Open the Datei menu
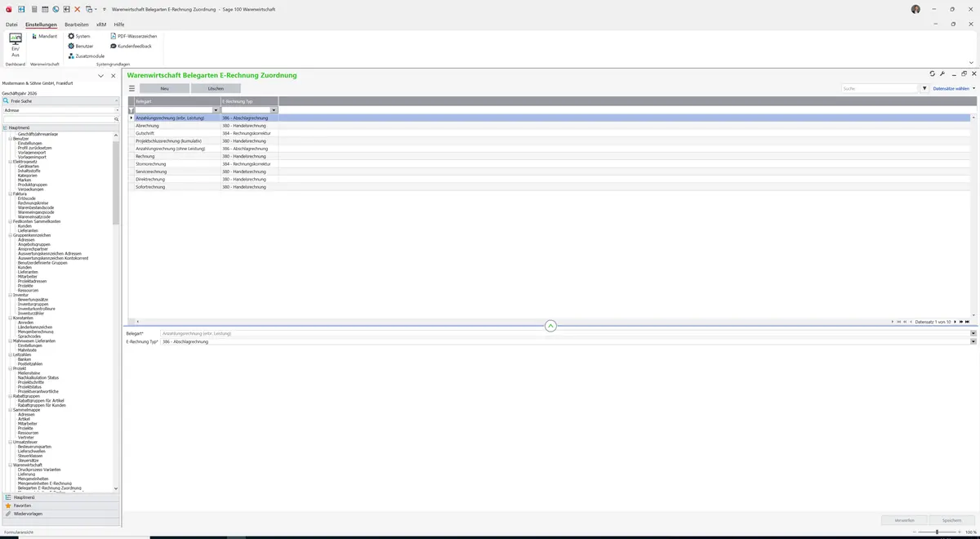Image resolution: width=980 pixels, height=539 pixels. click(11, 24)
